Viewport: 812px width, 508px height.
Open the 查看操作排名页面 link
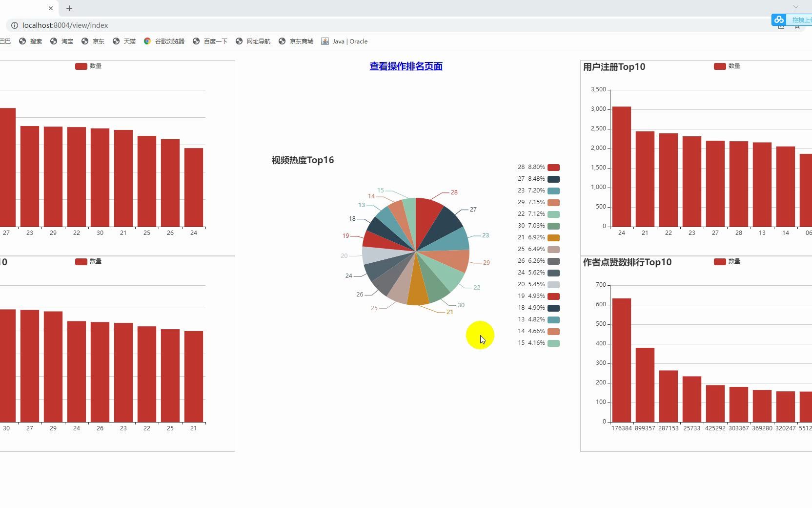406,66
